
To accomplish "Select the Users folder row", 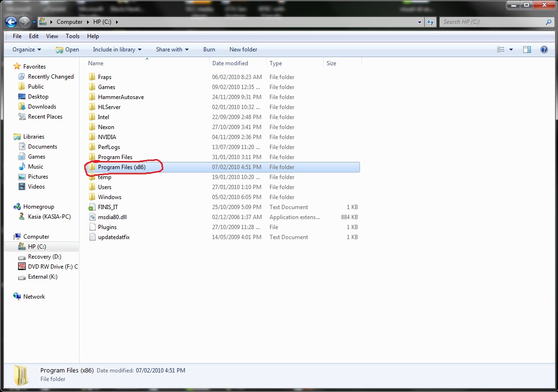I will click(223, 187).
